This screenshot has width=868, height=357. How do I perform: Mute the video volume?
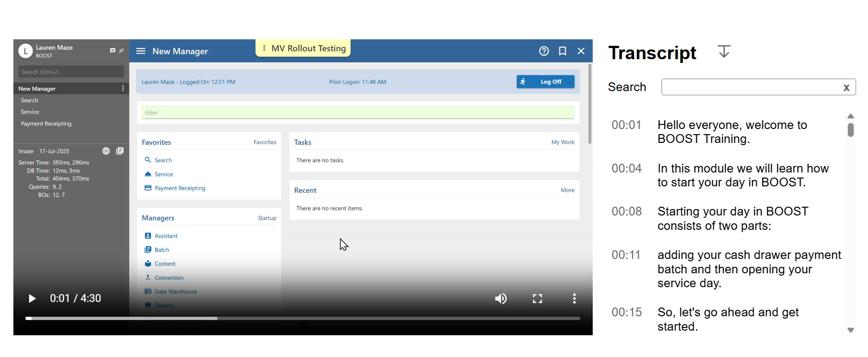pos(501,299)
